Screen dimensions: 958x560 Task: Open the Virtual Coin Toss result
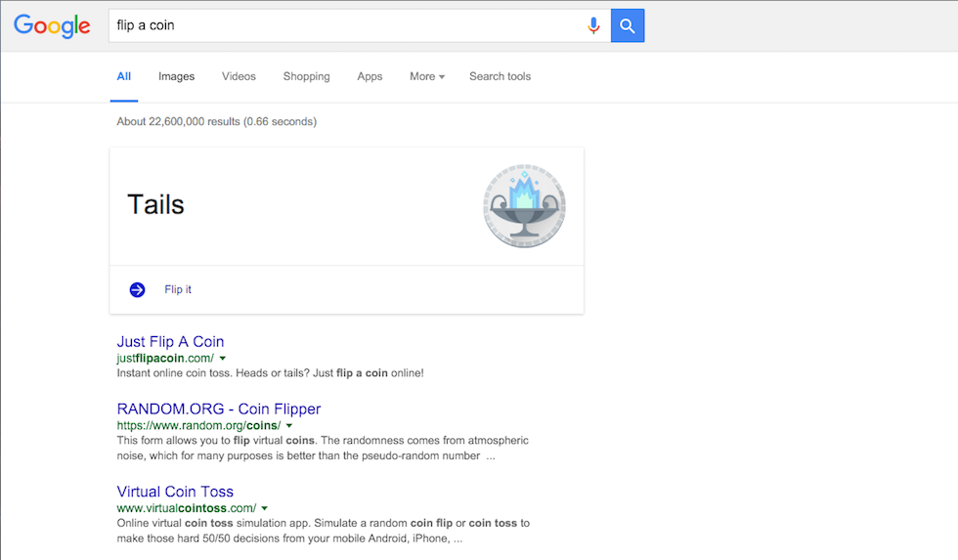[x=175, y=492]
